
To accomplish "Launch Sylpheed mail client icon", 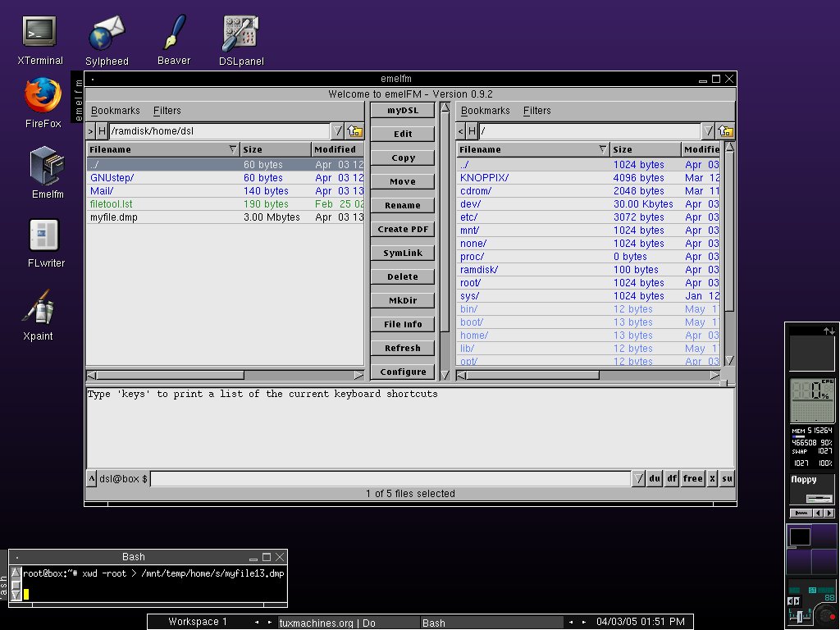I will coord(107,41).
